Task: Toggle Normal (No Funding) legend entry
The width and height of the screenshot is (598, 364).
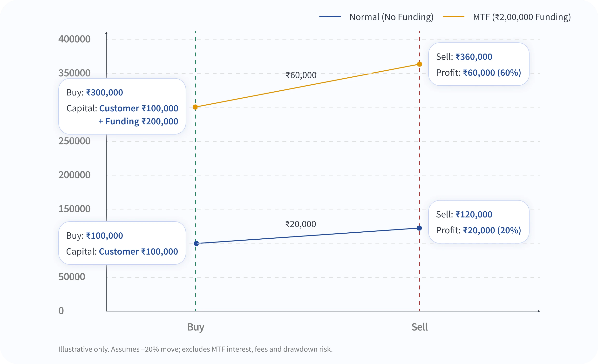Action: (x=391, y=17)
